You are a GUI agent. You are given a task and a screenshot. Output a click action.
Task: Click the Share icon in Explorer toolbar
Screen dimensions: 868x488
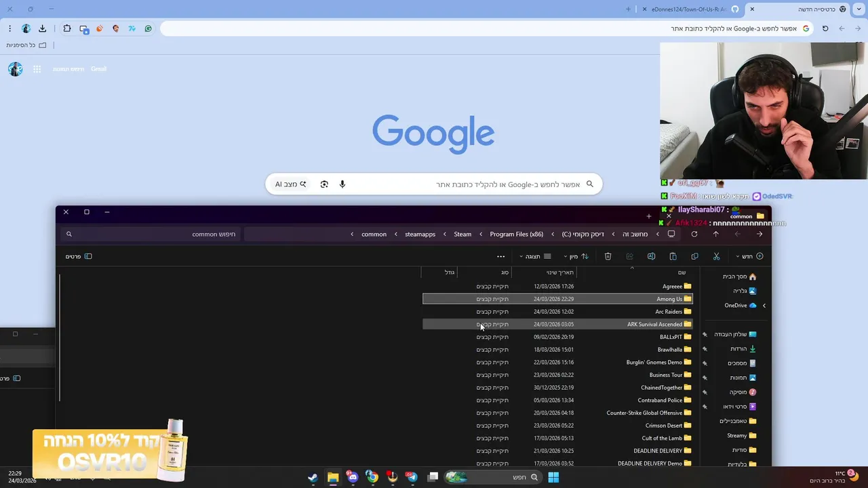click(x=629, y=256)
